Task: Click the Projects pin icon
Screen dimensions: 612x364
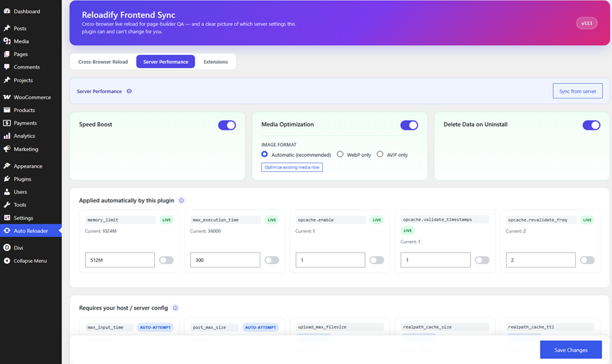Action: coord(7,80)
